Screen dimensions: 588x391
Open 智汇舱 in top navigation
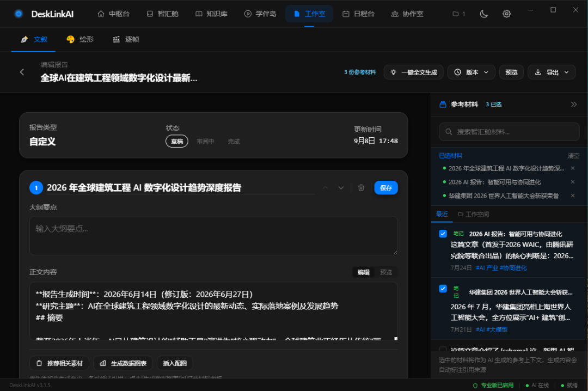162,14
